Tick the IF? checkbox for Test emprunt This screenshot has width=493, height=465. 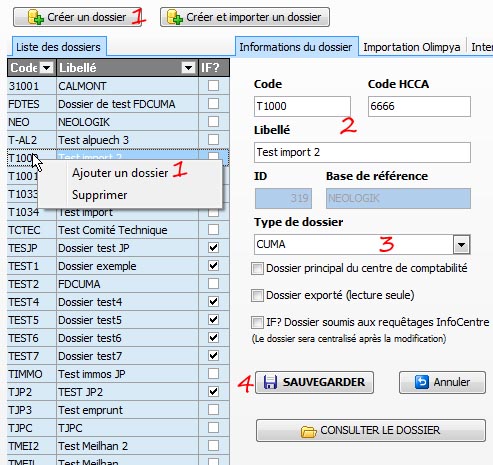(x=213, y=410)
